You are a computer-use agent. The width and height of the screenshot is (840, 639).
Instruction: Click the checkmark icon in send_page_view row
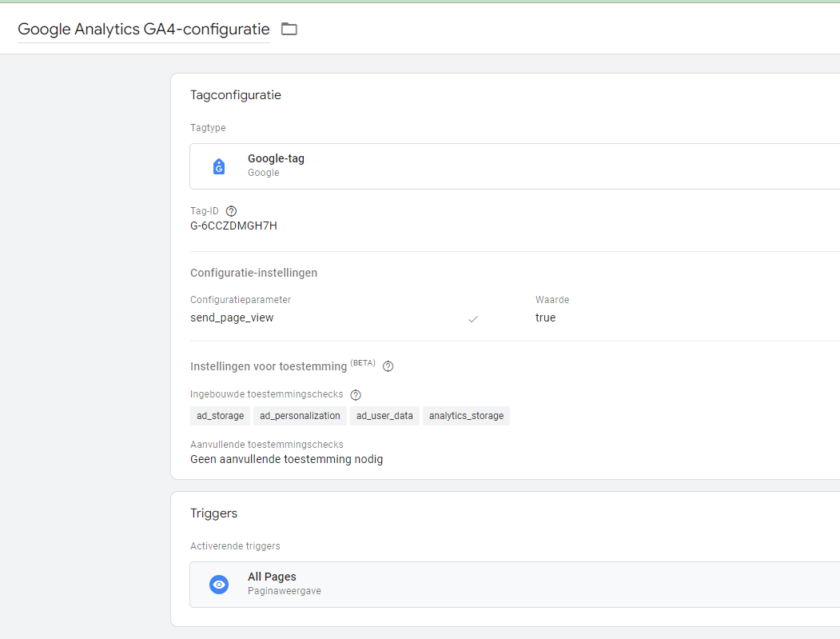click(x=473, y=319)
